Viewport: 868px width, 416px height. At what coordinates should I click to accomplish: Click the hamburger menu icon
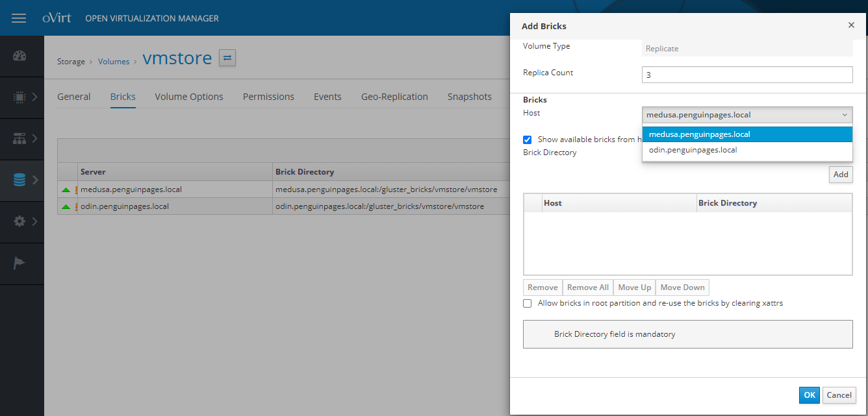click(x=19, y=18)
